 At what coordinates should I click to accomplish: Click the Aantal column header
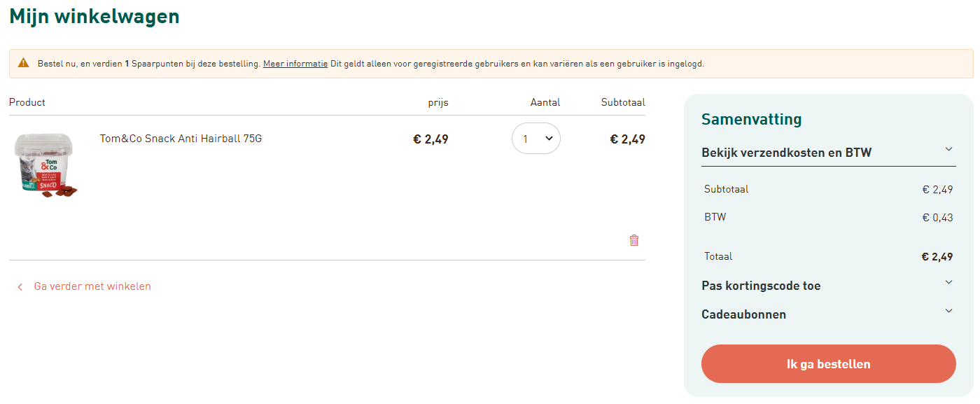(x=545, y=102)
